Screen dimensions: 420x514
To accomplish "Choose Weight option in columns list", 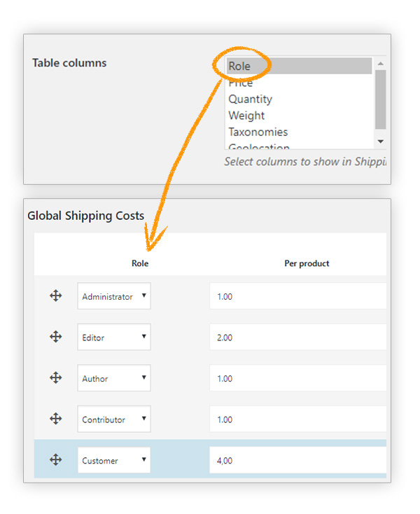I will tap(298, 116).
